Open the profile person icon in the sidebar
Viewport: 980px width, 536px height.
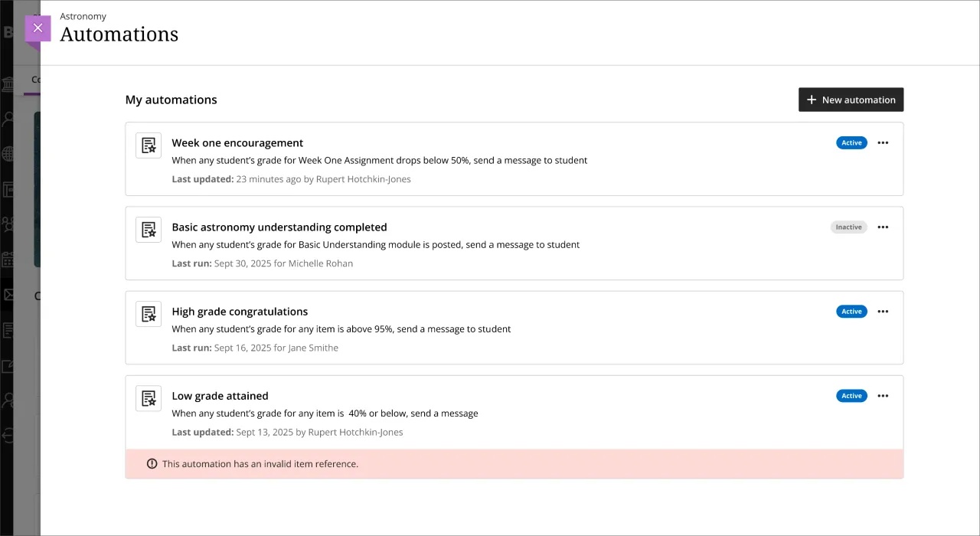[x=8, y=400]
